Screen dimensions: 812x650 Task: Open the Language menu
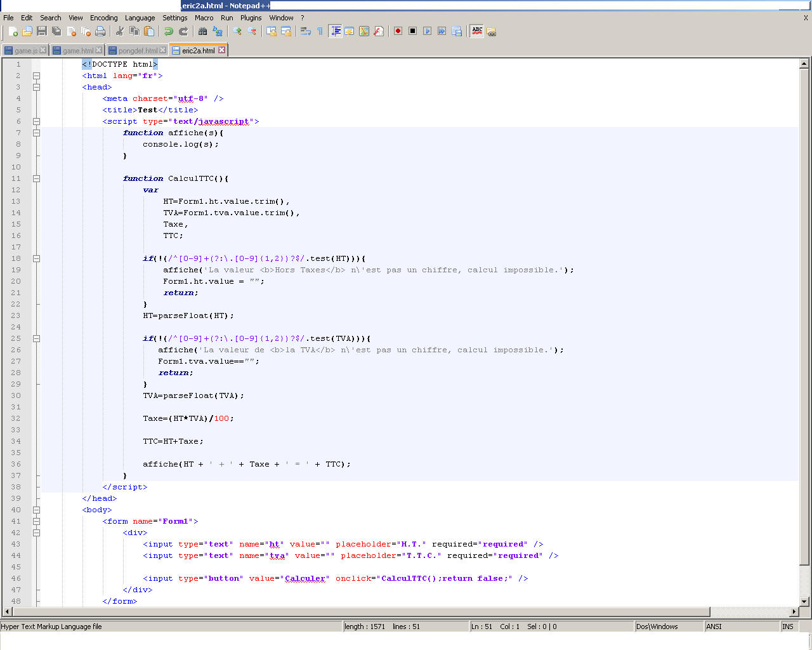(140, 18)
